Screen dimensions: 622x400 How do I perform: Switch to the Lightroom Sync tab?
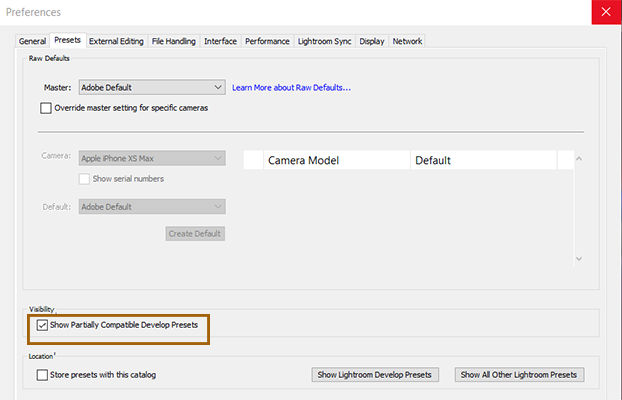324,41
